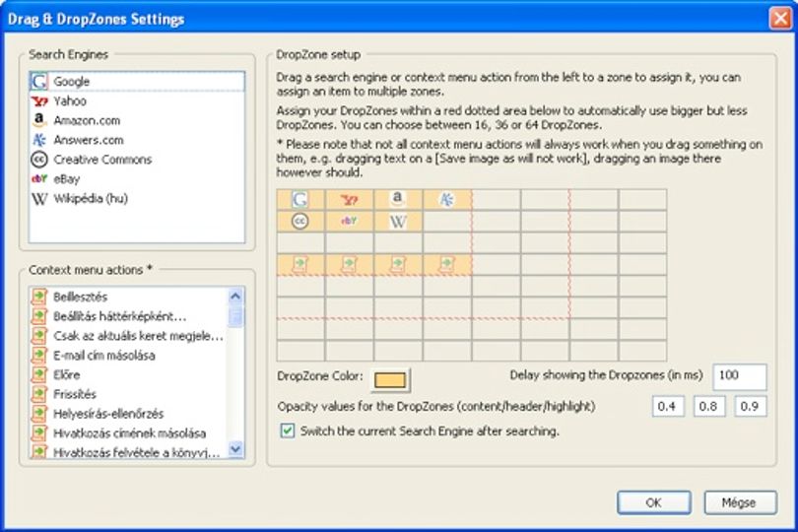Click the first context action icon in grid

pos(300,264)
